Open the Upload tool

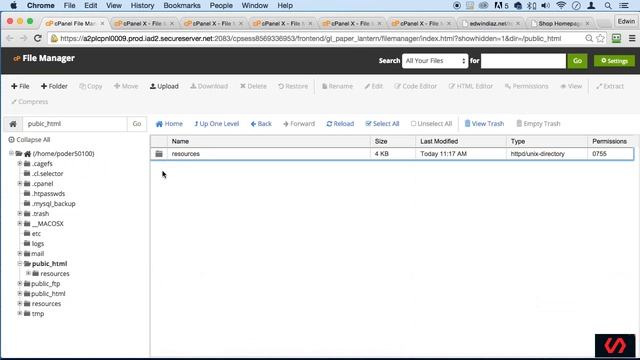[164, 86]
